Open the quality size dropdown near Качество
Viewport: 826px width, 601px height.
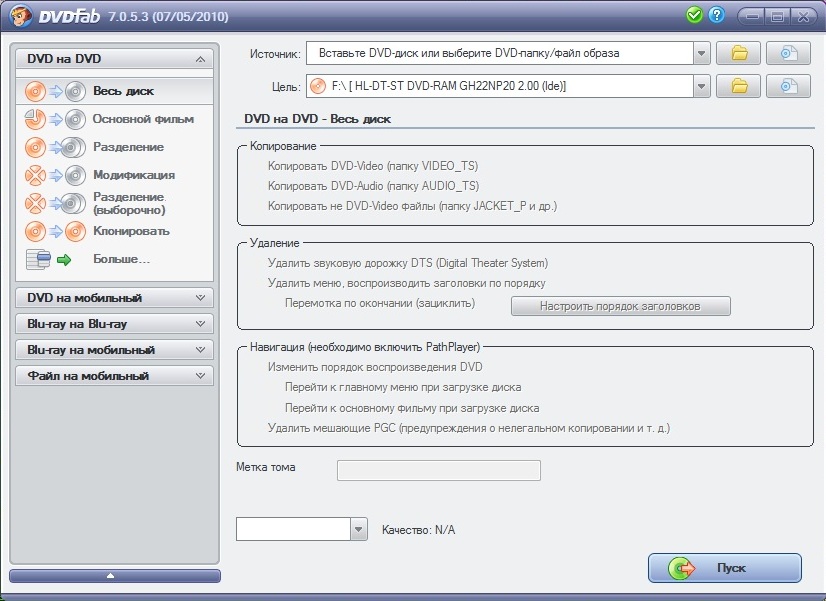pyautogui.click(x=359, y=529)
